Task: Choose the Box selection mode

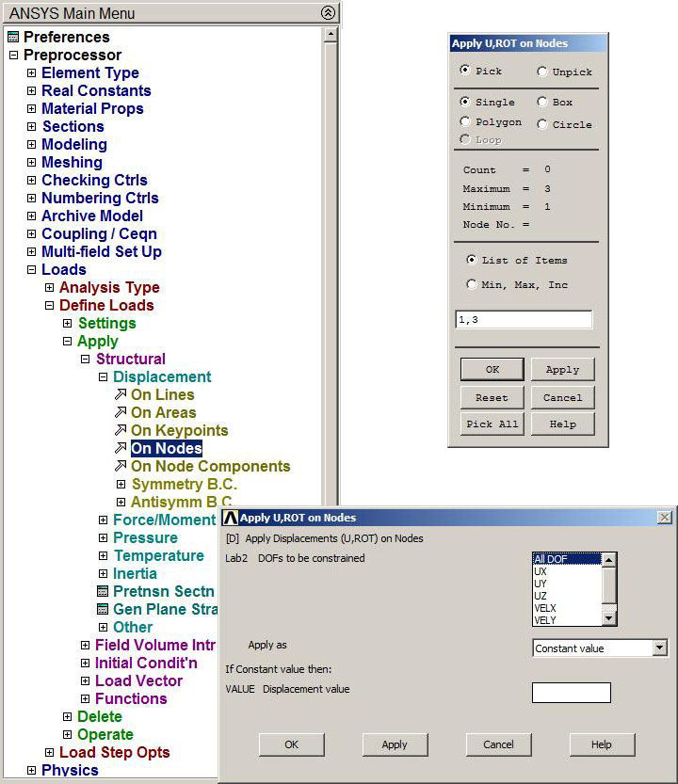Action: click(542, 102)
